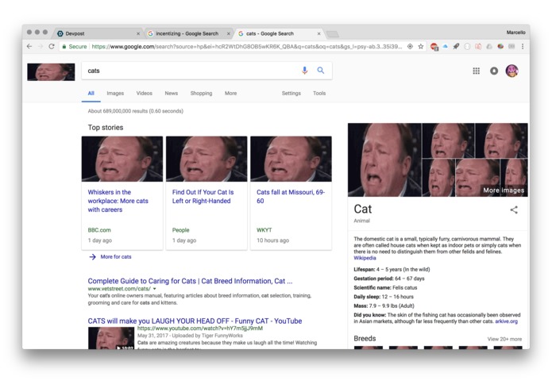
Task: Click the arrow beside More for cats
Action: [93, 257]
